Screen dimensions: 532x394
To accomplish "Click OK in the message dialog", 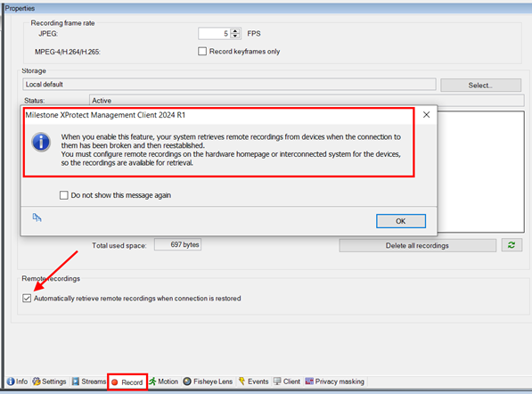I will click(x=401, y=221).
